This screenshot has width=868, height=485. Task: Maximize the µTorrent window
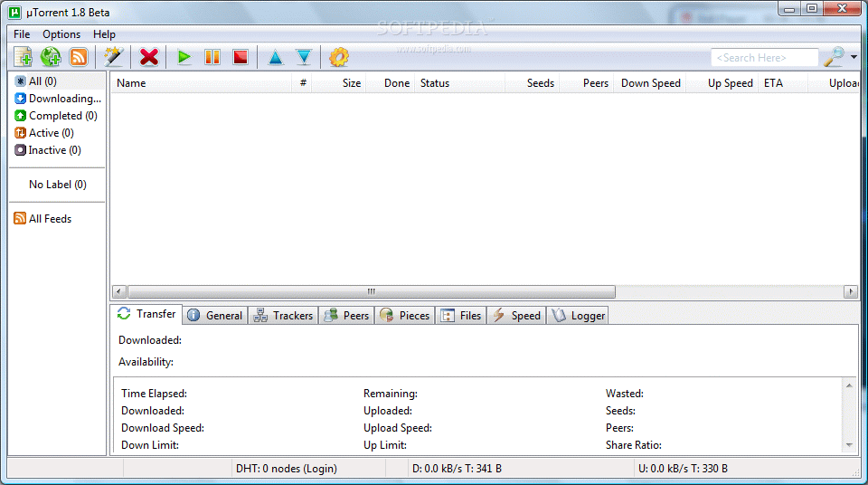click(x=812, y=9)
